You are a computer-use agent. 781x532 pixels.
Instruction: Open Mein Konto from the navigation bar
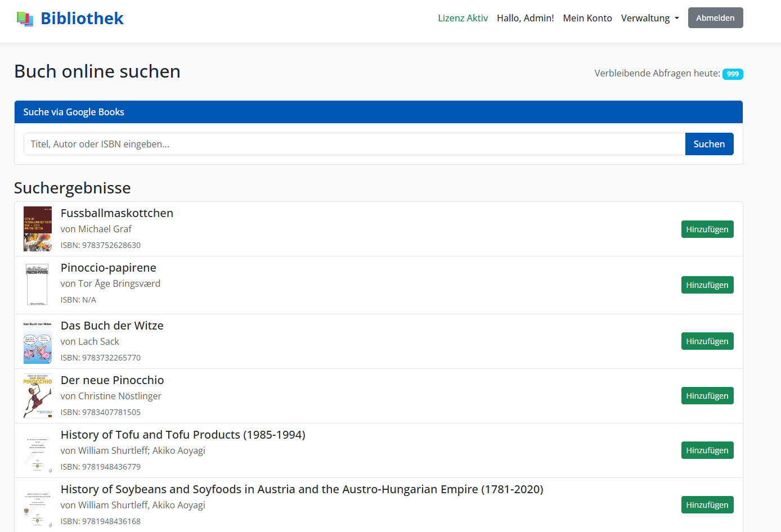[x=587, y=18]
